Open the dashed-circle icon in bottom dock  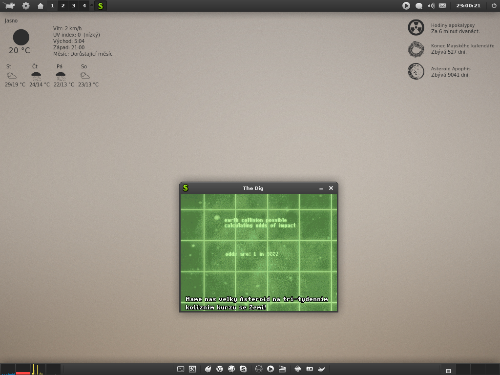click(x=258, y=369)
